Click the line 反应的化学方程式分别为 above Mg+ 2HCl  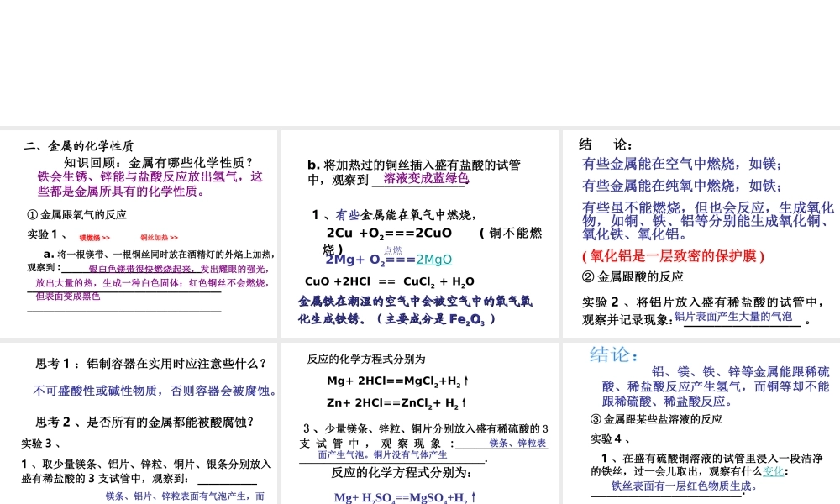coord(366,360)
